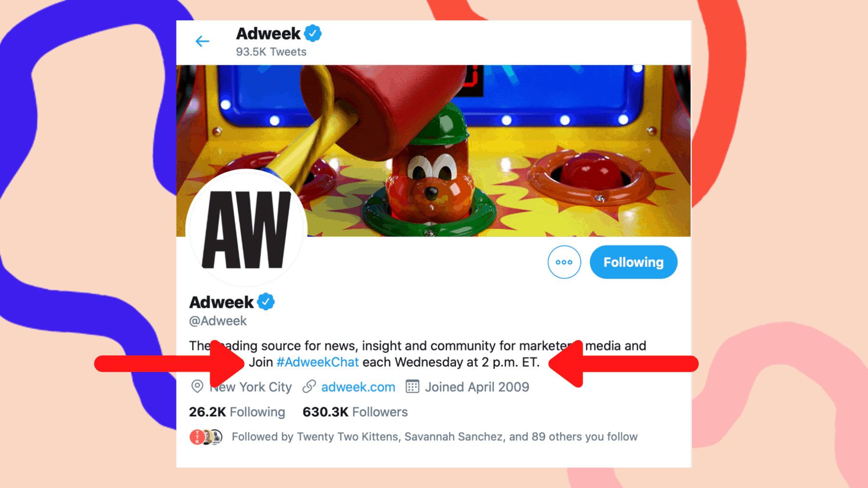Click the @Adweek handle
868x488 pixels.
[x=218, y=321]
